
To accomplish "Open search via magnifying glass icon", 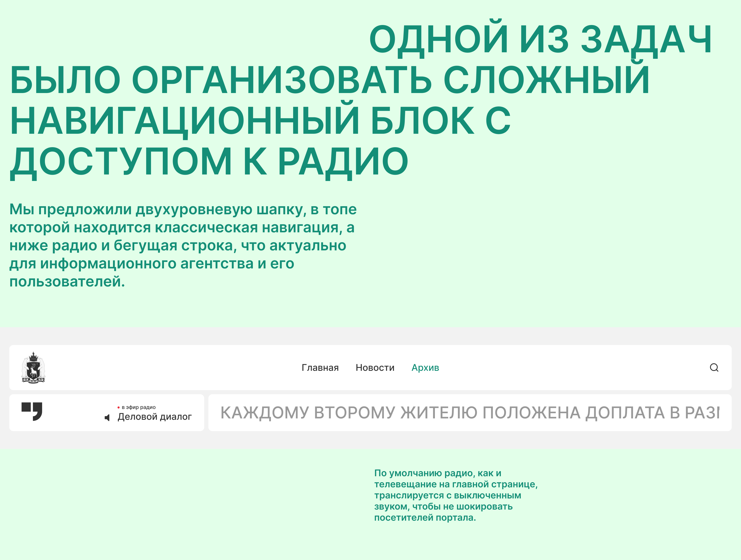I will pyautogui.click(x=714, y=367).
